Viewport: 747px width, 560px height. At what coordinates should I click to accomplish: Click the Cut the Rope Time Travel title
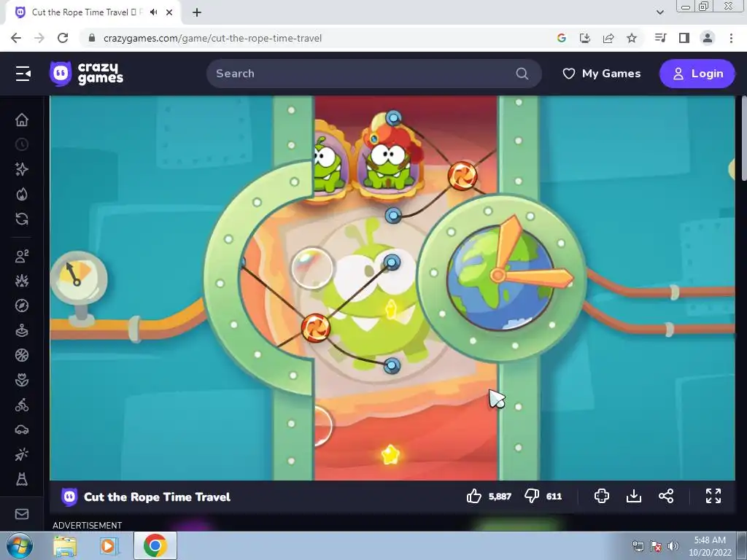158,497
